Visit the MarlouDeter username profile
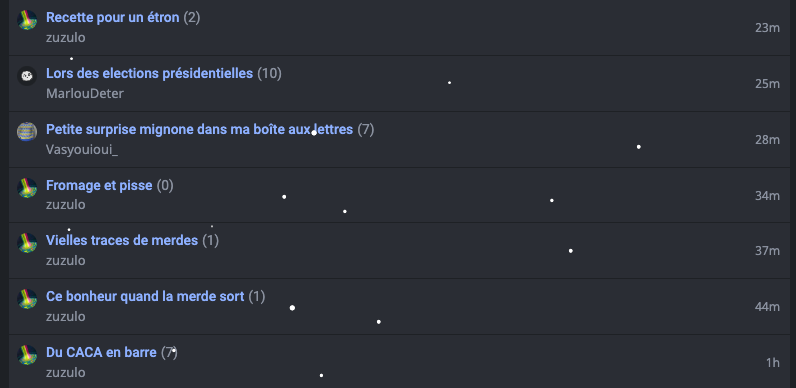Screen dimensions: 796x388 85,94
